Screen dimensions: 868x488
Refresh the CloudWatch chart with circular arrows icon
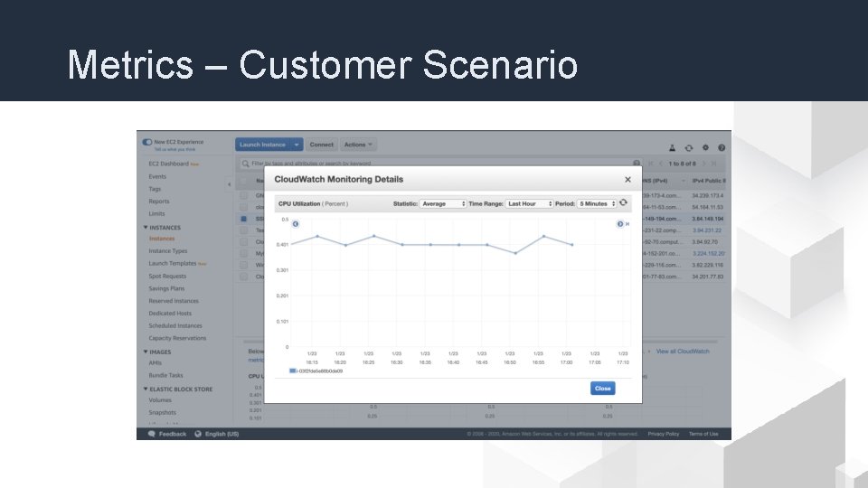(623, 203)
